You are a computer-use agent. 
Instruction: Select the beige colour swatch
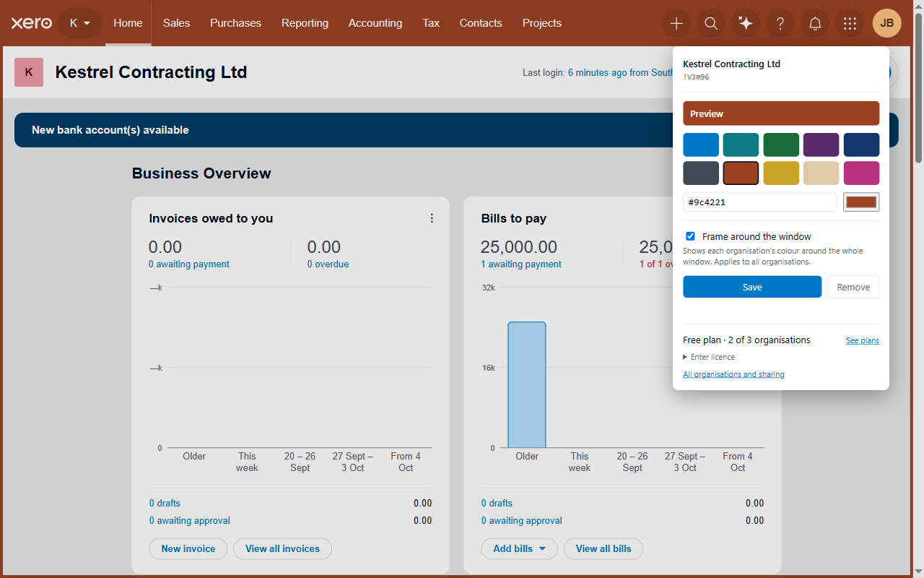tap(821, 173)
